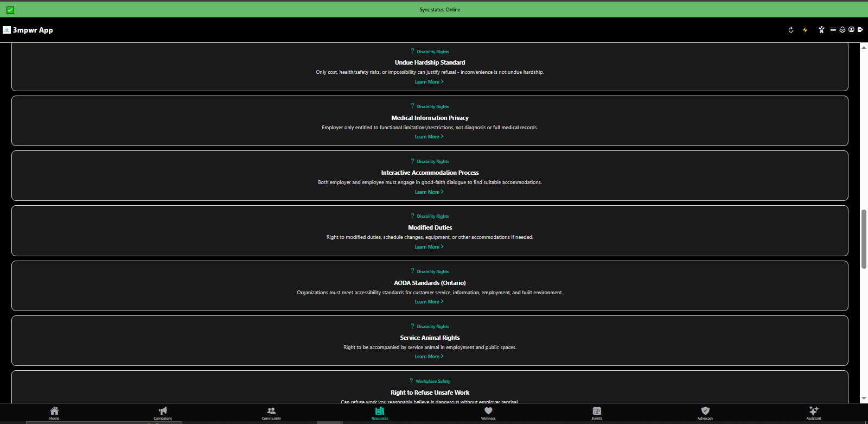Viewport: 868px width, 424px height.
Task: Expand Learn More for Service Animal Rights
Action: point(429,357)
